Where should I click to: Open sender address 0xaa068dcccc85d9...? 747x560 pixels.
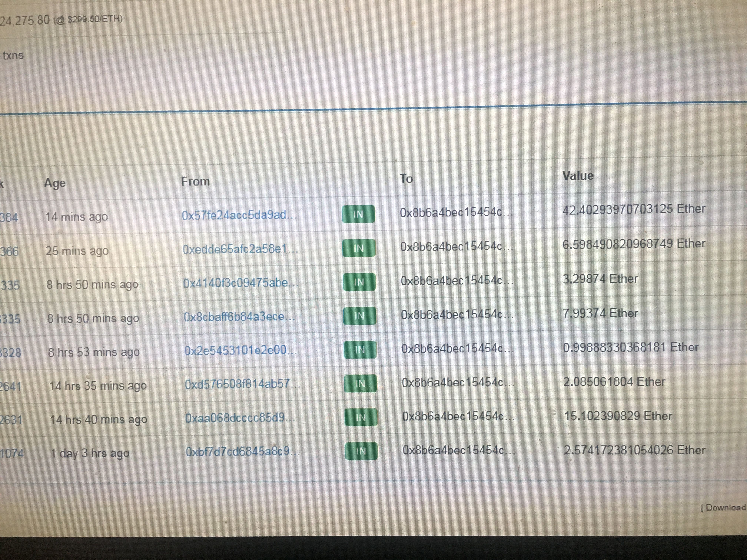click(x=240, y=418)
